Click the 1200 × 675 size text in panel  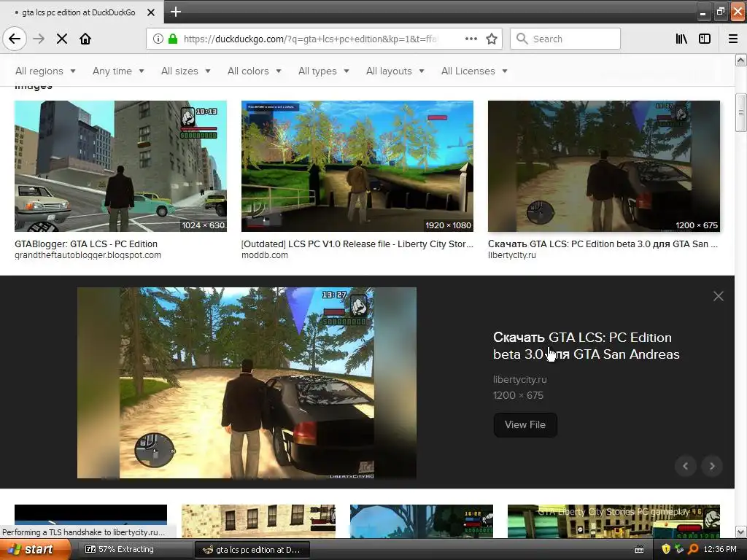[x=519, y=395]
